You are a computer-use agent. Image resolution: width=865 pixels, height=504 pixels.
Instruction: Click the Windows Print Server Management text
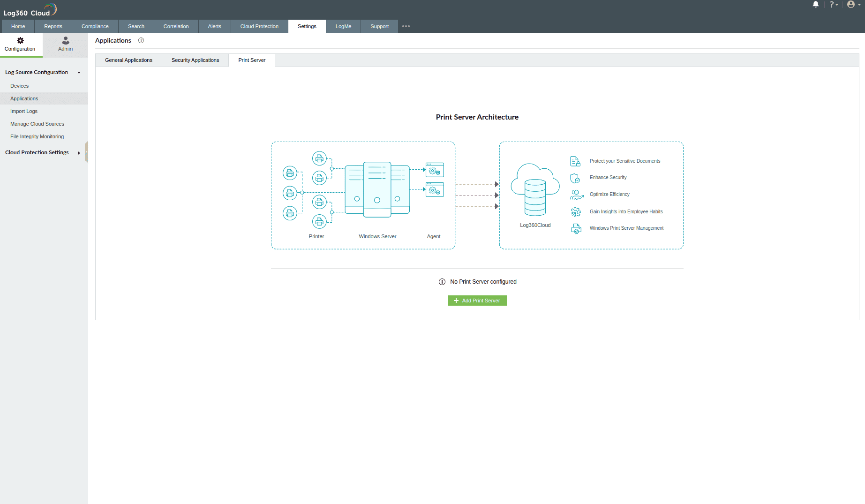tap(626, 228)
